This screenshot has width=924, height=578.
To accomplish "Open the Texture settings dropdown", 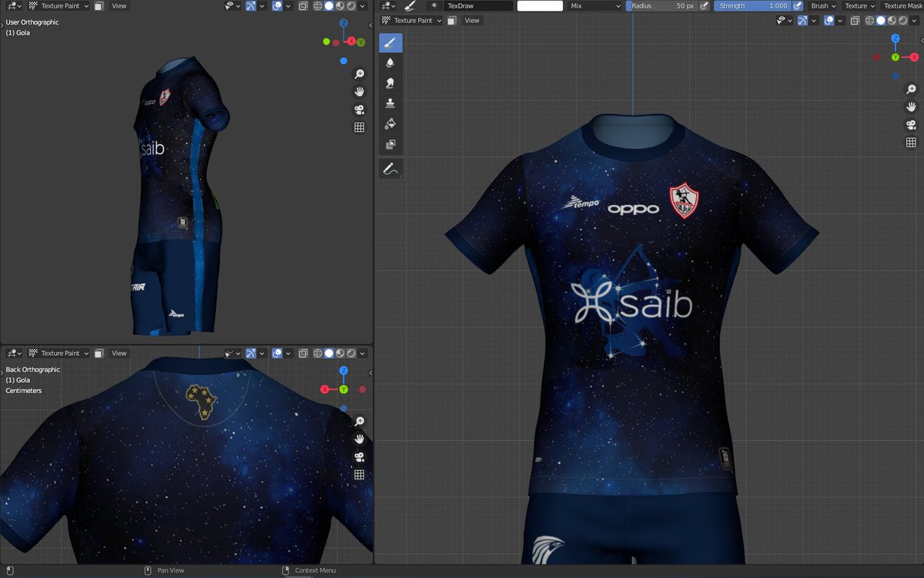I will tap(859, 5).
